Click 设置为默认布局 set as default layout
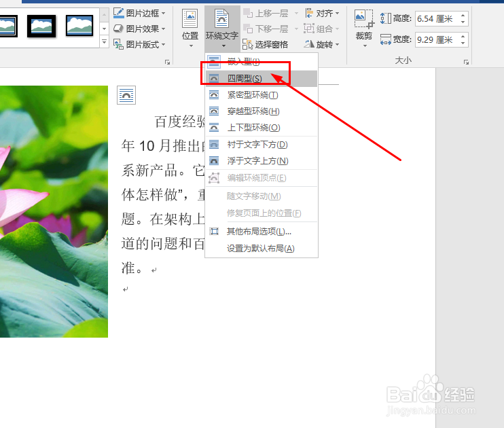 coord(261,249)
